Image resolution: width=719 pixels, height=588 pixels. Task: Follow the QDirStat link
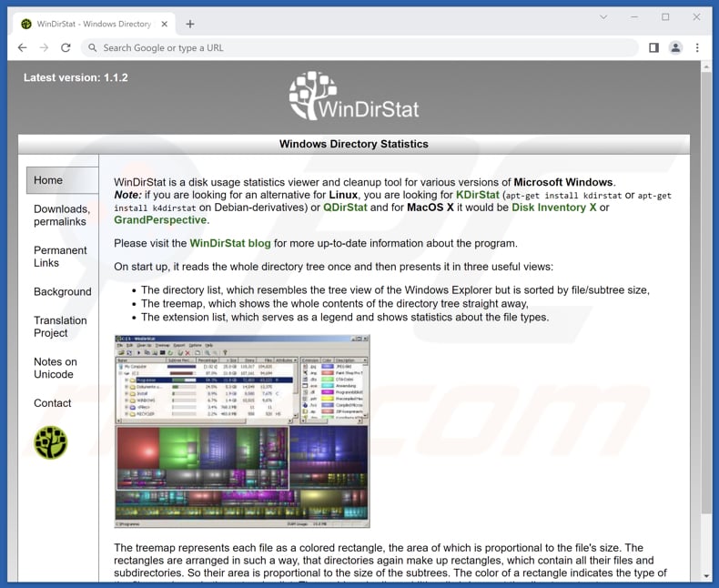(345, 208)
